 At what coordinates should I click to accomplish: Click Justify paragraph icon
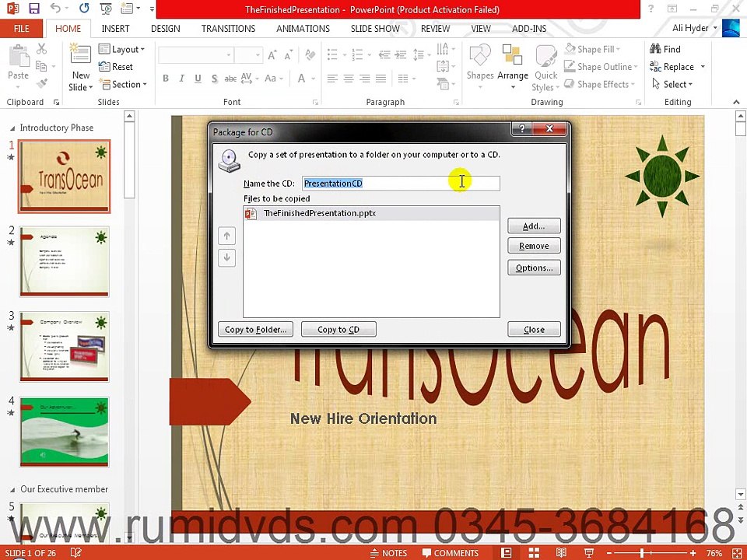coord(381,79)
